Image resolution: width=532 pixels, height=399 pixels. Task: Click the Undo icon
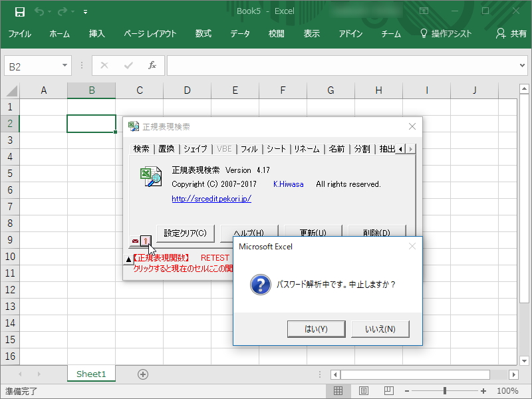(38, 11)
